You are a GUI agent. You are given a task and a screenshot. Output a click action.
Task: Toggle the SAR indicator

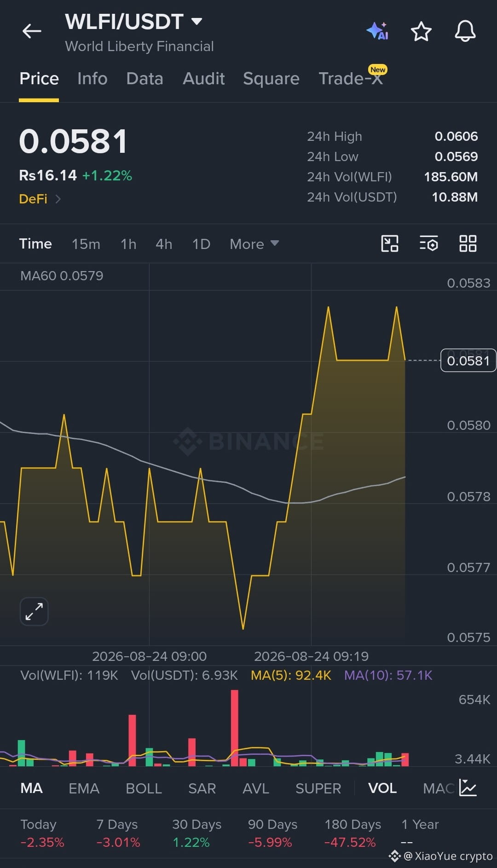(x=202, y=788)
